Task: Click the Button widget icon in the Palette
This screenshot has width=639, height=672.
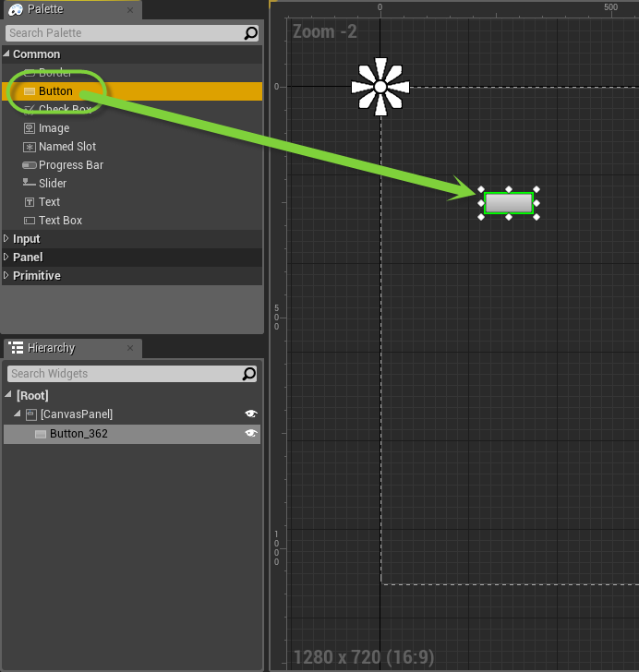Action: coord(30,91)
